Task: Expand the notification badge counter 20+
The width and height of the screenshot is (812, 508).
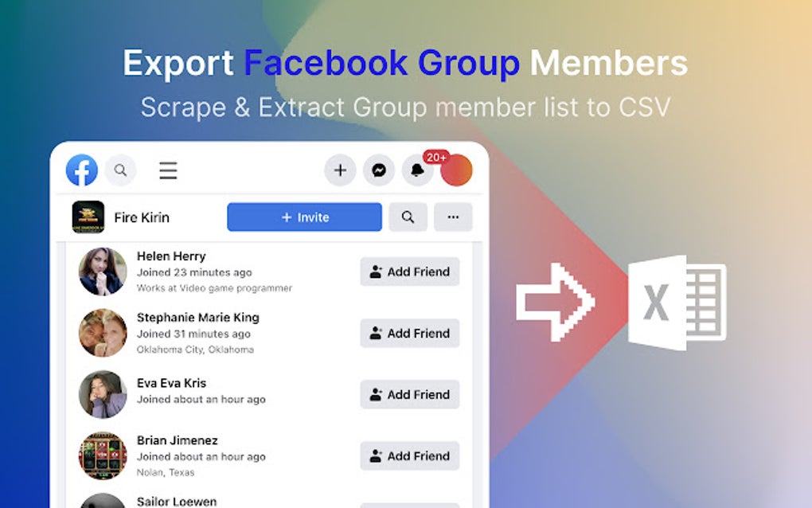Action: point(436,158)
